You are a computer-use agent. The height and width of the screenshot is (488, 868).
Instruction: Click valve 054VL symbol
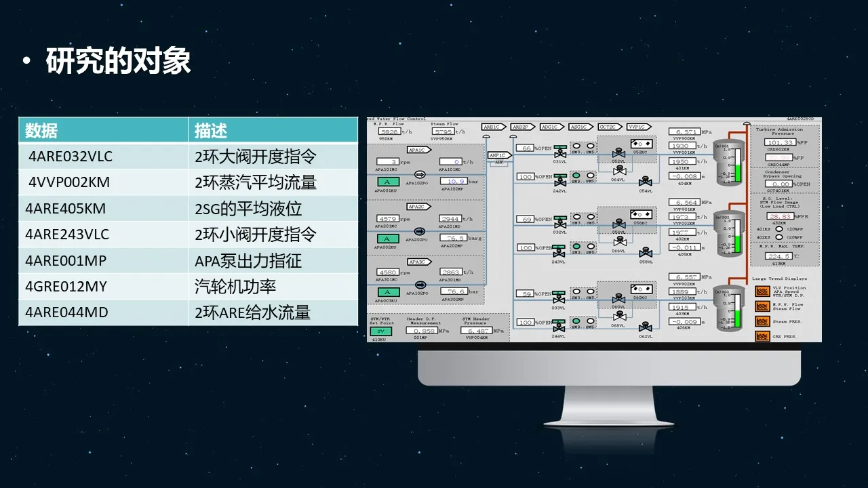tap(646, 182)
